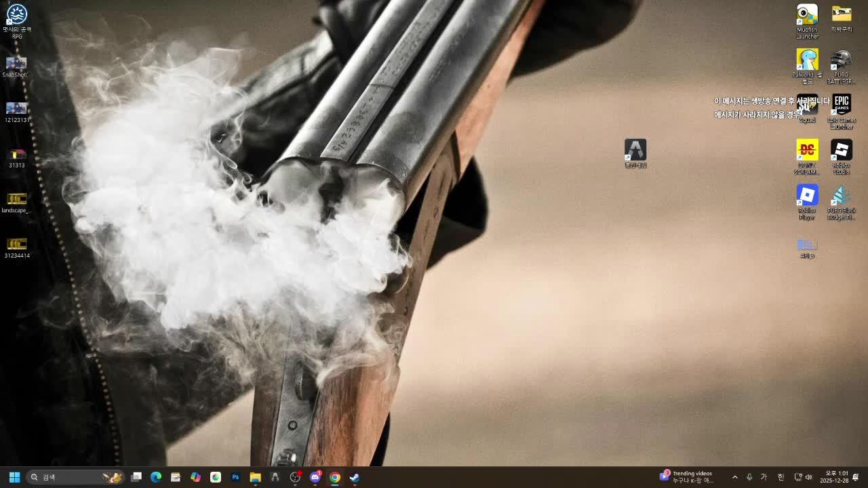Open the Trending videos taskbar widget
The width and height of the screenshot is (868, 488).
pyautogui.click(x=686, y=477)
